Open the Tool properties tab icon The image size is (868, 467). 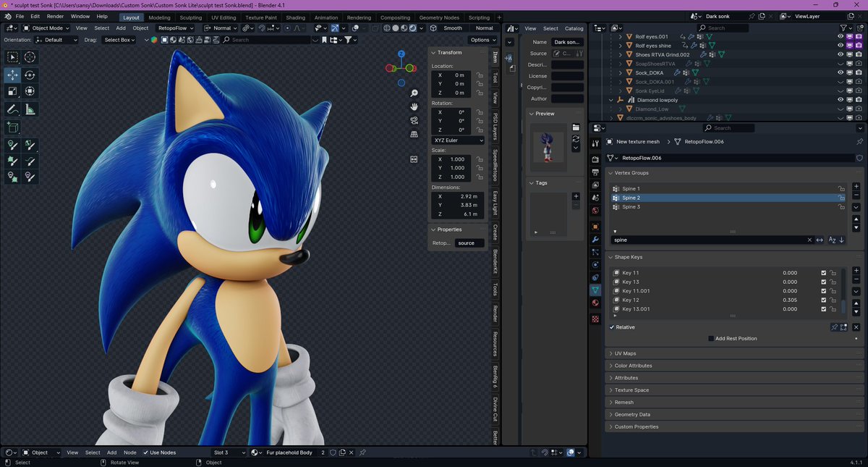[x=595, y=142]
